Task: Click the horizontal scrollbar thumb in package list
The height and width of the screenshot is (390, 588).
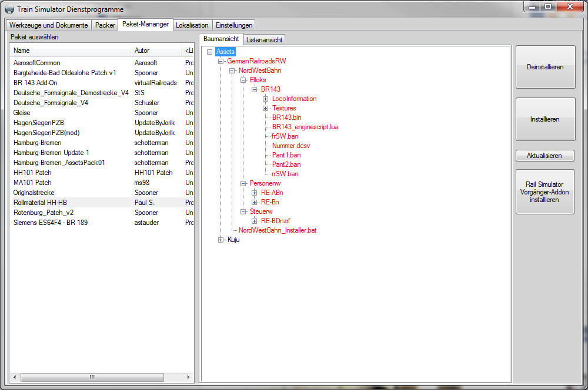Action: tap(92, 377)
